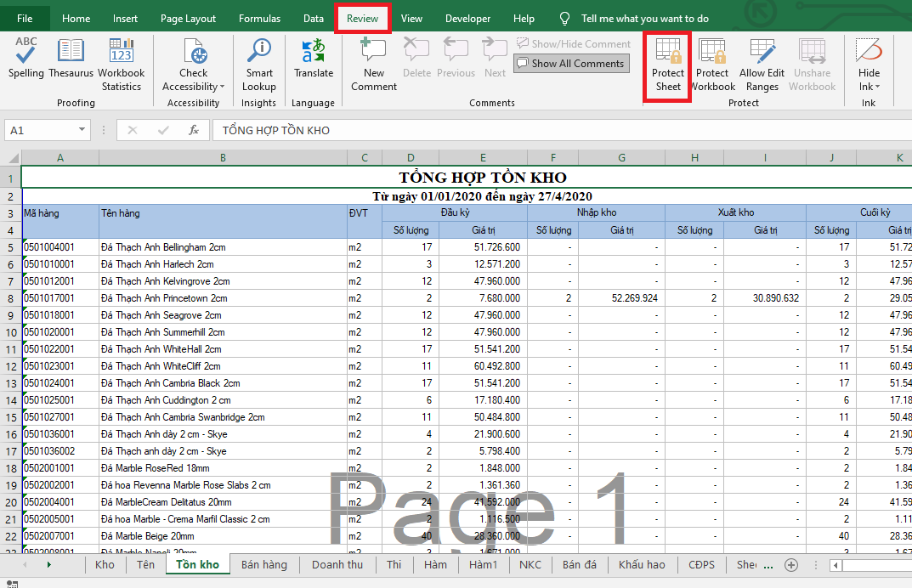Image resolution: width=912 pixels, height=588 pixels.
Task: Select column header D
Action: pyautogui.click(x=411, y=157)
